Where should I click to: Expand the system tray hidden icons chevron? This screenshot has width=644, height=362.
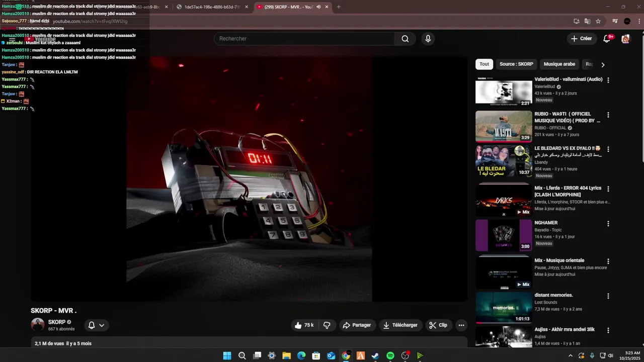[x=570, y=355]
